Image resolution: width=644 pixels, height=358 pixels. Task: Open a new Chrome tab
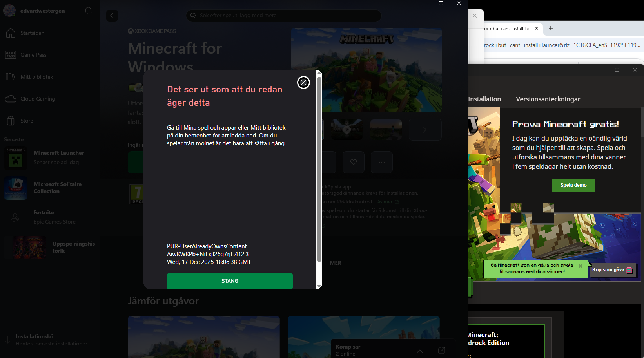[551, 28]
